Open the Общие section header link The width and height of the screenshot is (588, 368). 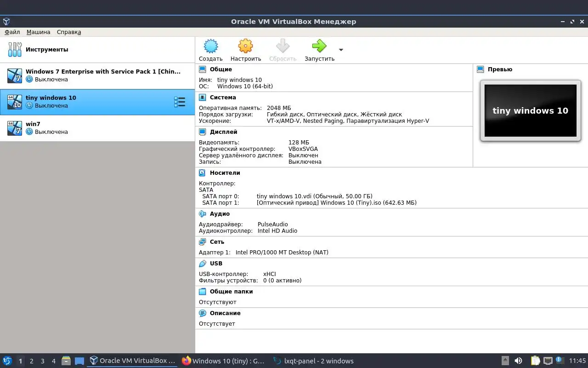221,69
